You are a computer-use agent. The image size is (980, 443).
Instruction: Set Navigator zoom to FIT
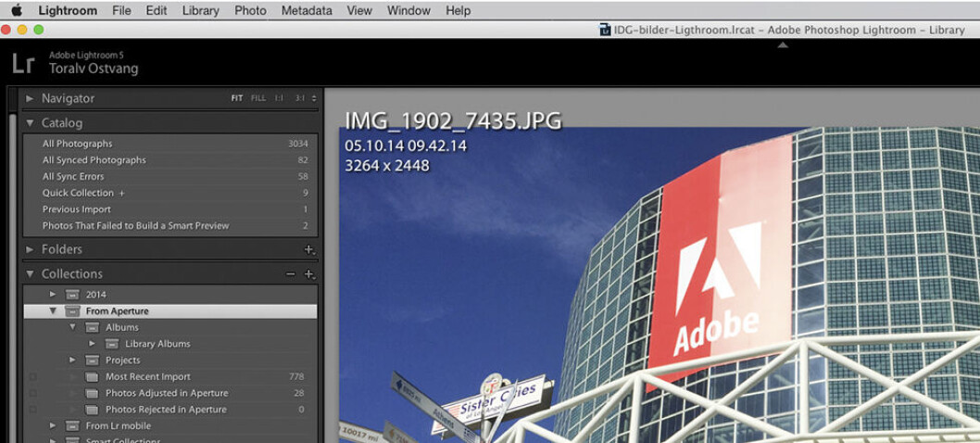tap(237, 98)
